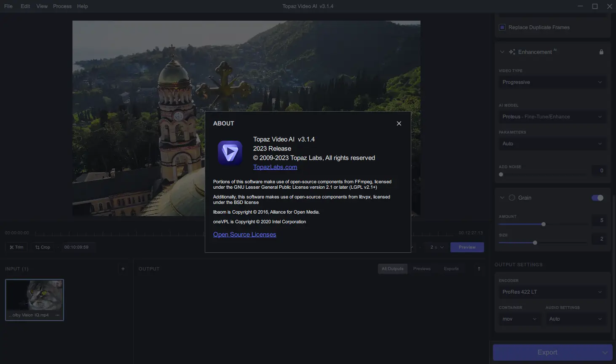Screen dimensions: 616x364
Task: Open the Parameters dropdown showing Auto
Action: [x=552, y=144]
